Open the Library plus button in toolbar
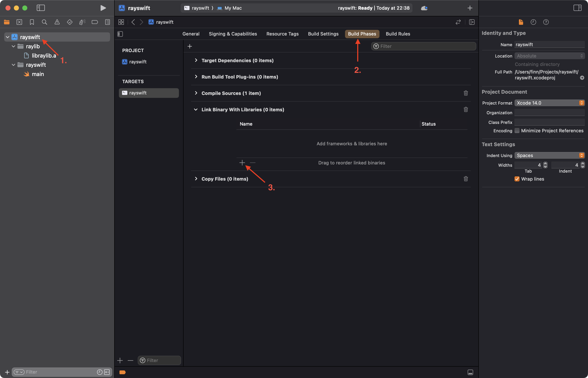This screenshot has width=588, height=378. pos(470,8)
